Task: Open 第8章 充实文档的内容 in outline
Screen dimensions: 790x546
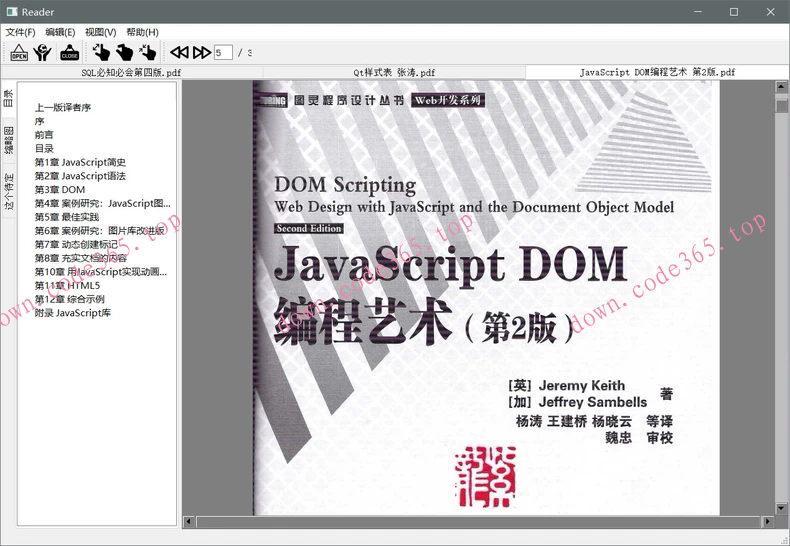Action: (x=80, y=258)
